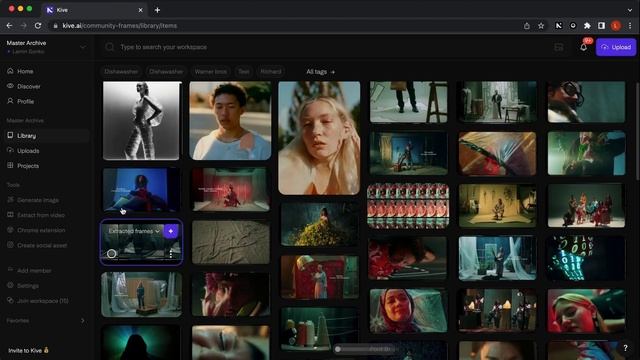The image size is (640, 360).
Task: Open the man in blue shirt thumbnail
Action: coord(230,120)
